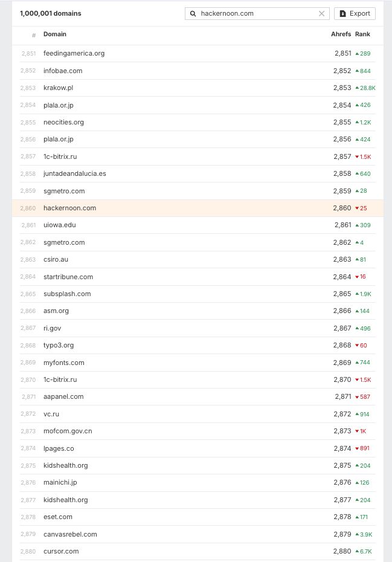Select the highlighted hackernoon.com row
The height and width of the screenshot is (562, 392).
click(69, 208)
